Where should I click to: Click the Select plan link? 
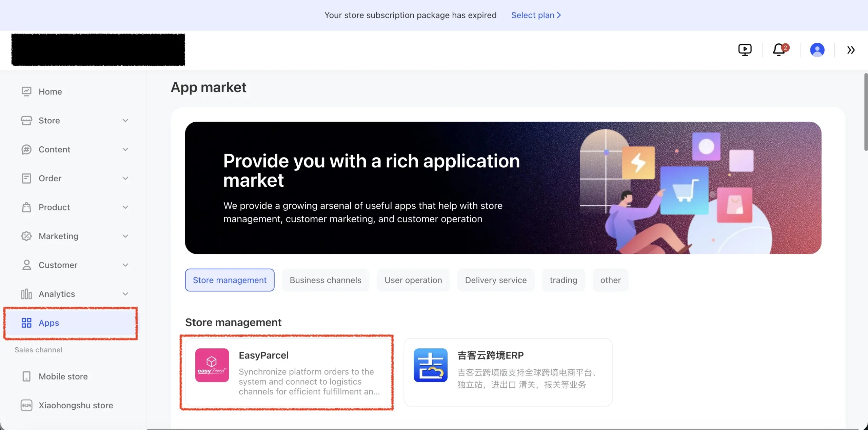click(x=536, y=15)
